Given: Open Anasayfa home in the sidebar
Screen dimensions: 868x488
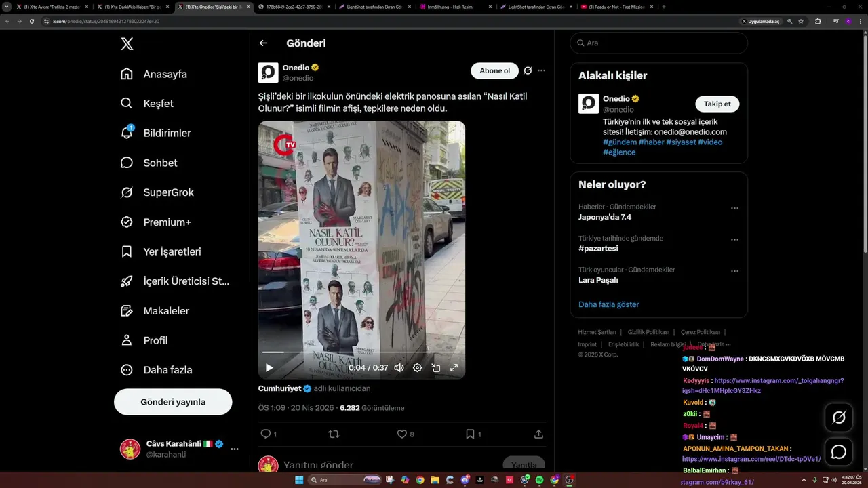Looking at the screenshot, I should (154, 74).
